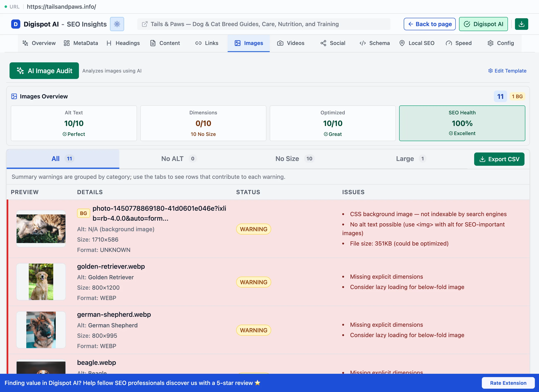The image size is (539, 392).
Task: Click the Edit Template link
Action: point(507,71)
